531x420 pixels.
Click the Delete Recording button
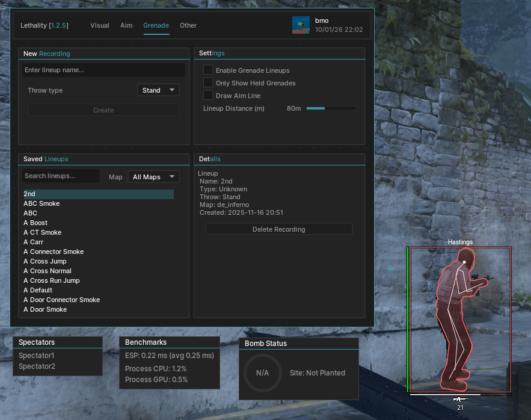(x=279, y=229)
